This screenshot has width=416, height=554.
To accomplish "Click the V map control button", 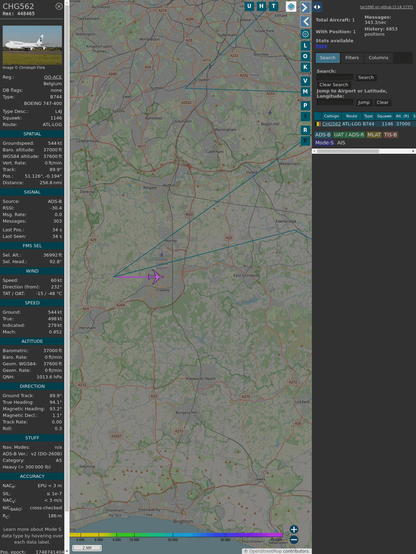I will pos(305,81).
